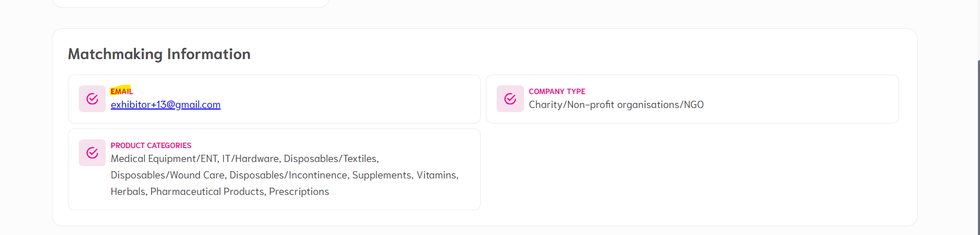Click the Supplements category text
This screenshot has height=235, width=980.
coord(381,175)
